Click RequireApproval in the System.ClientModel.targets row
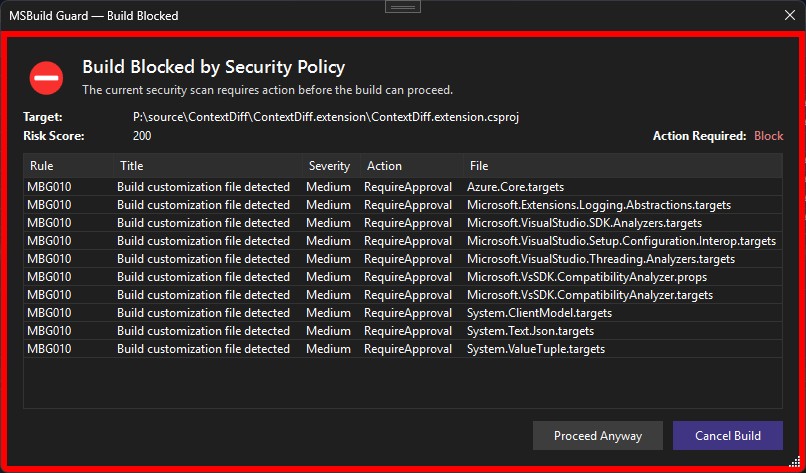The image size is (806, 473). 408,313
